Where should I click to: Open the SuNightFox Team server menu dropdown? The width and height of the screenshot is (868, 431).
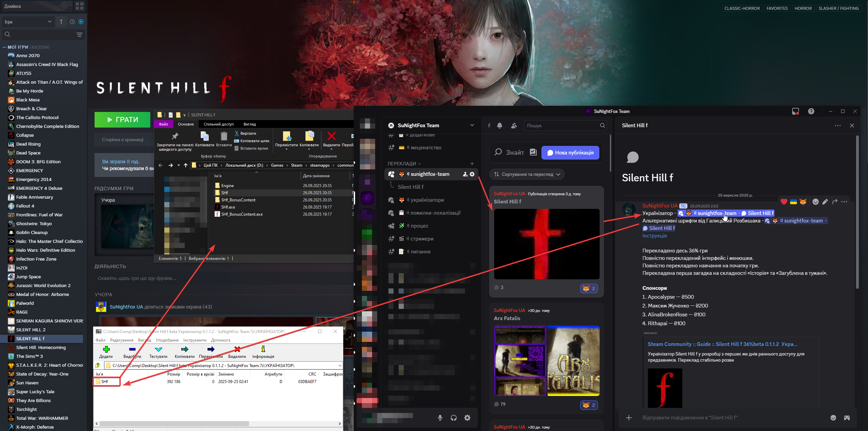[x=472, y=125]
